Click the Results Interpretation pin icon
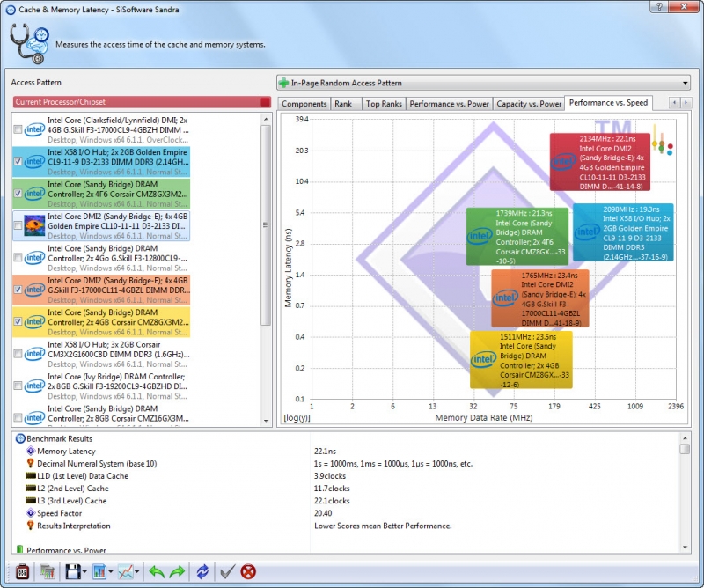This screenshot has width=704, height=588. 31,526
